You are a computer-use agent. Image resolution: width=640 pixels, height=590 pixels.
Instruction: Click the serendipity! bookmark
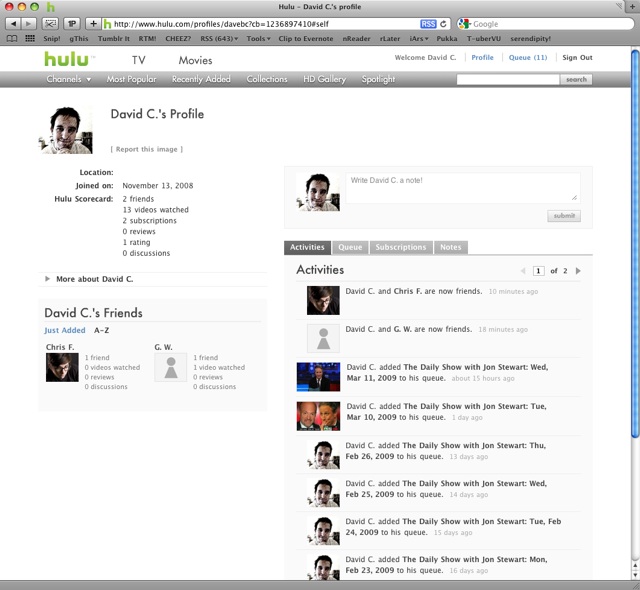tap(530, 39)
